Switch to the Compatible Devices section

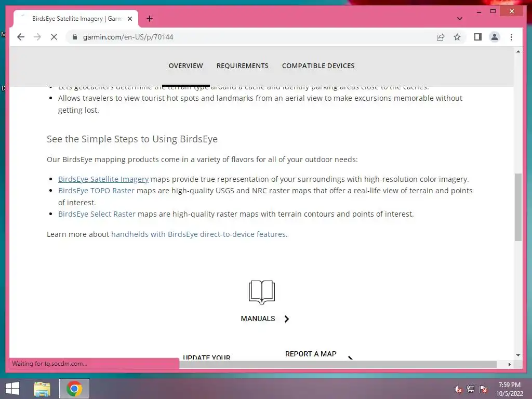pyautogui.click(x=318, y=66)
